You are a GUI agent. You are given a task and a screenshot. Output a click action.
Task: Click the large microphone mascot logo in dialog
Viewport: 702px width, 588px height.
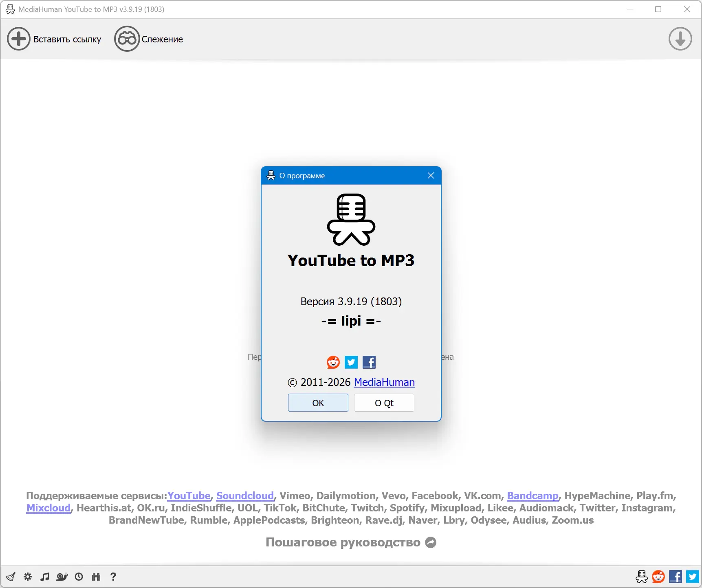(x=351, y=220)
